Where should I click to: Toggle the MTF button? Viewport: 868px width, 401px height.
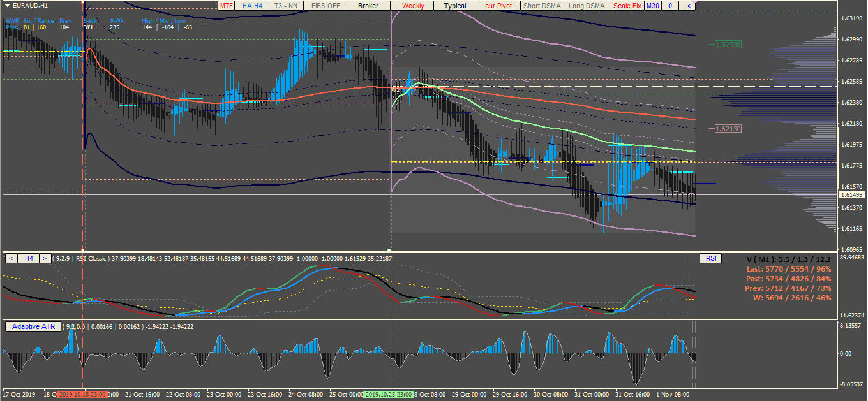coord(227,6)
